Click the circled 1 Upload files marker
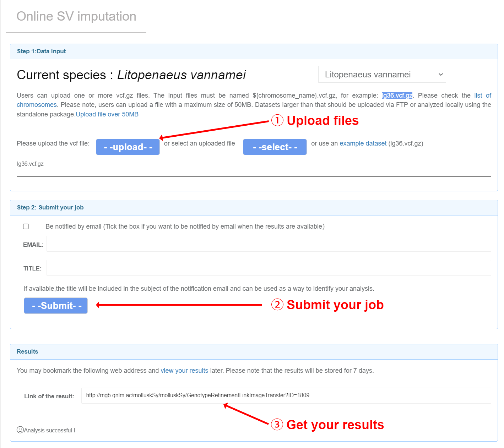The width and height of the screenshot is (504, 448). (x=277, y=120)
